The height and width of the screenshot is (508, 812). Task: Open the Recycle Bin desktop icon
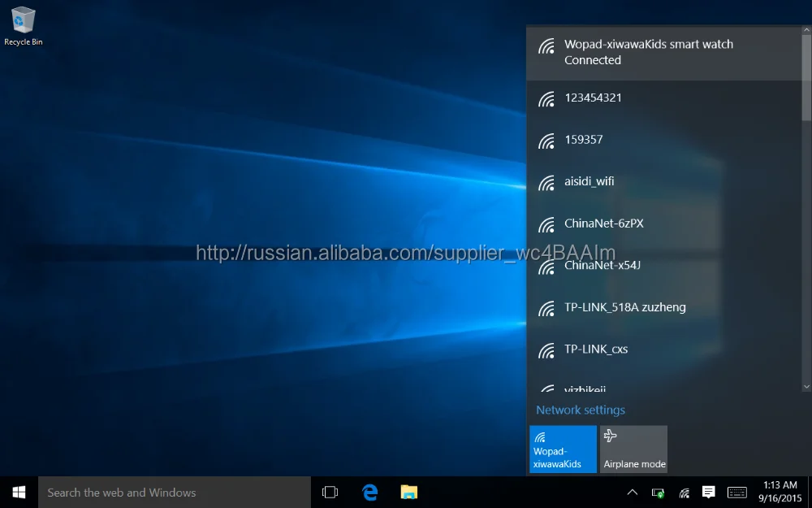[x=23, y=26]
